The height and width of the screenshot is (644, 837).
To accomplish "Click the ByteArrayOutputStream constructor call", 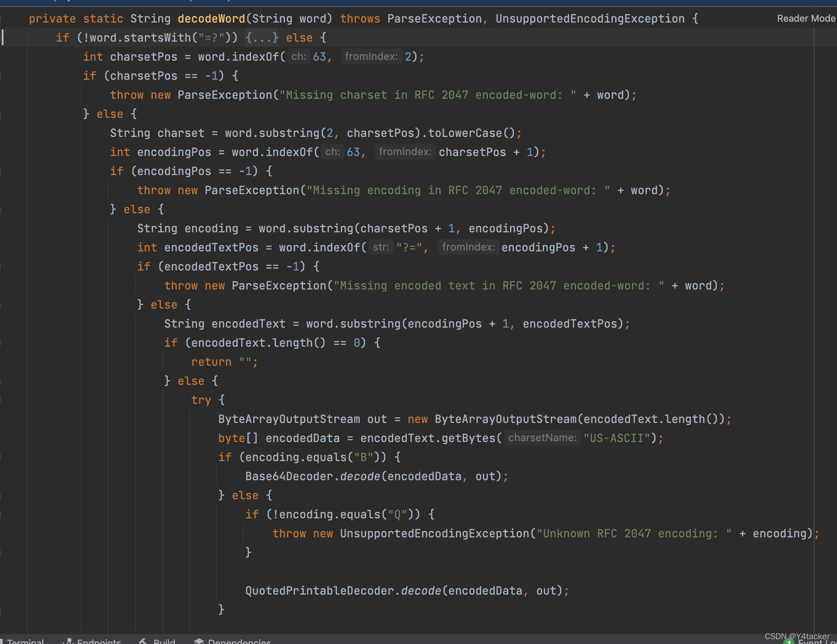I will tap(506, 419).
